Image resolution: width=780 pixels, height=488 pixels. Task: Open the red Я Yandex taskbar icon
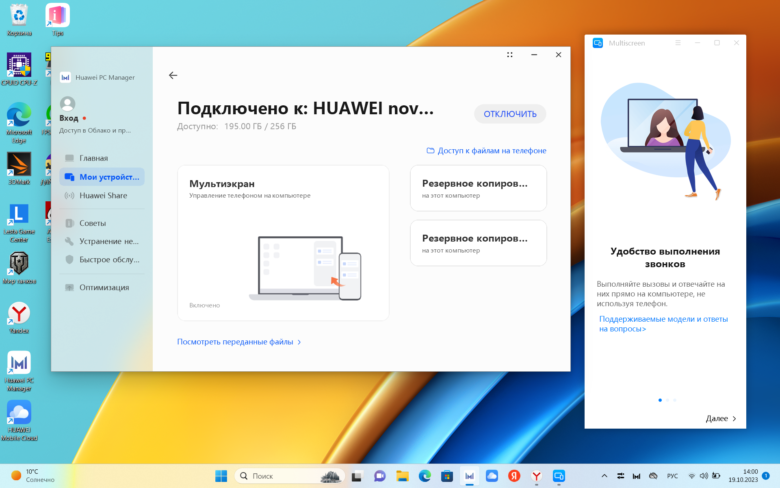point(514,476)
